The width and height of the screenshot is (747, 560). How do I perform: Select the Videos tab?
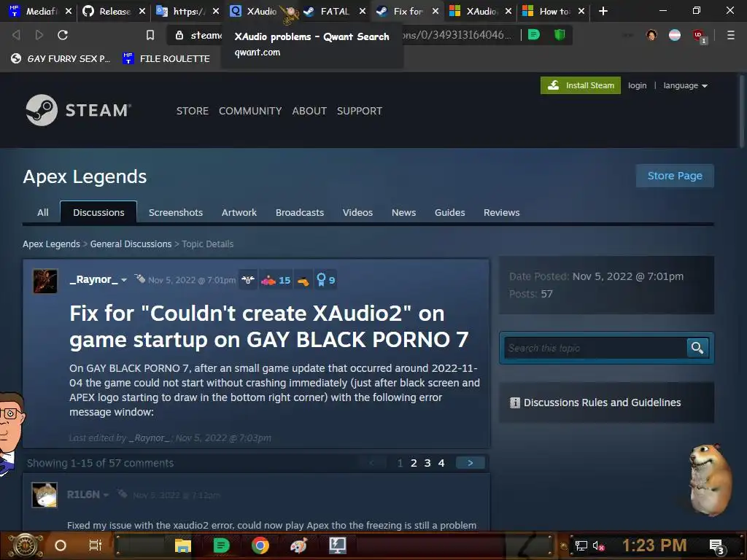click(357, 212)
